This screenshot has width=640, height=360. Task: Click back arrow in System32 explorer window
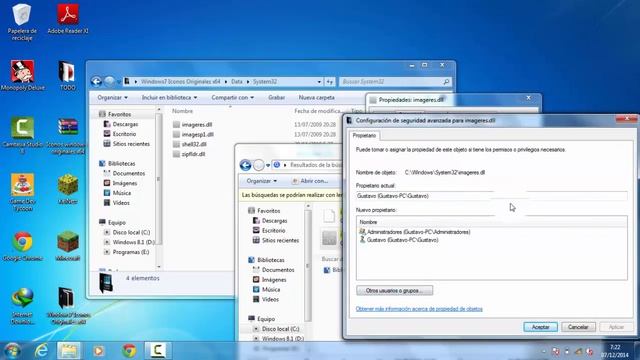[96, 82]
